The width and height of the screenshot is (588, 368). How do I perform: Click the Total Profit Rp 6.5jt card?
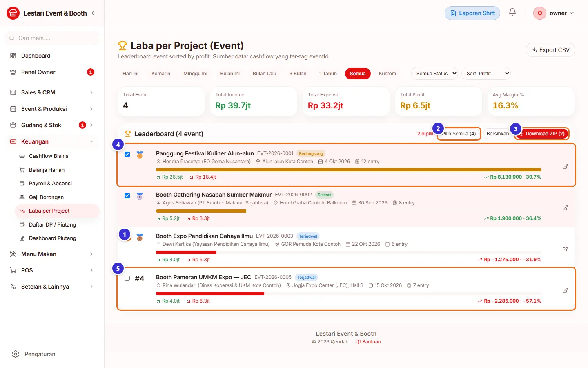[x=439, y=101]
